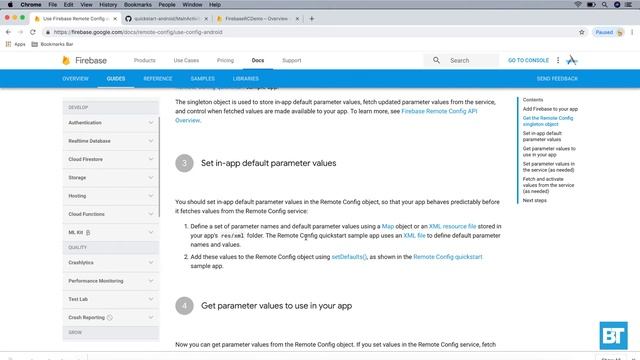Switch to the Overview tab
The image size is (640, 360).
(75, 79)
